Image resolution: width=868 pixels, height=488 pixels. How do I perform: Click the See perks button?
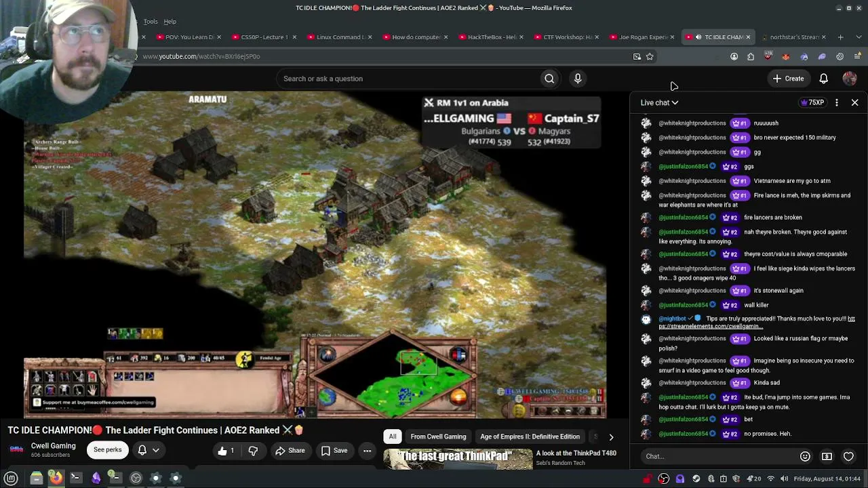[x=108, y=450]
